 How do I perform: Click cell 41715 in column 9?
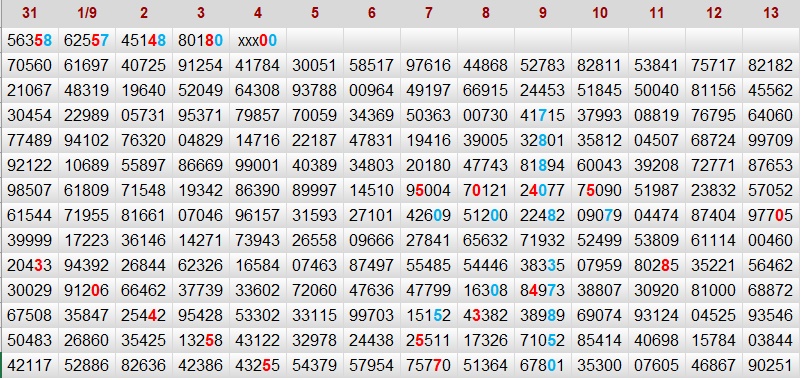(x=543, y=115)
